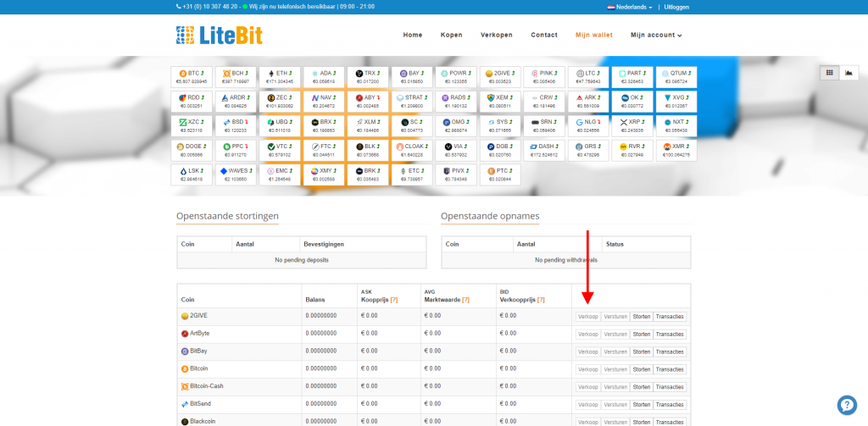Screen dimensions: 868x426
Task: Open the QTUM ticker tile
Action: 676,77
